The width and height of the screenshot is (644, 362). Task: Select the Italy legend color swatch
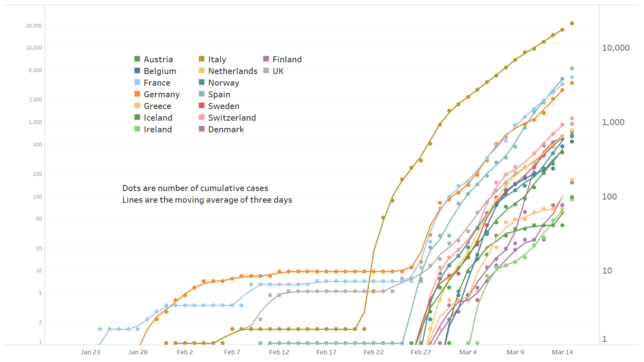pos(202,59)
